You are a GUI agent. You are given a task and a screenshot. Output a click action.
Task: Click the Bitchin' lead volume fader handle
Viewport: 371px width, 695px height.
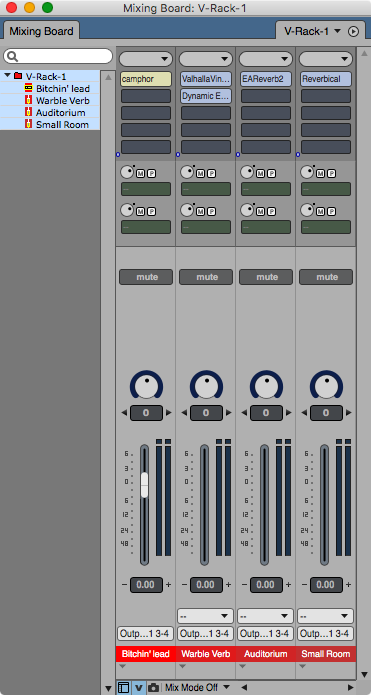pyautogui.click(x=144, y=485)
